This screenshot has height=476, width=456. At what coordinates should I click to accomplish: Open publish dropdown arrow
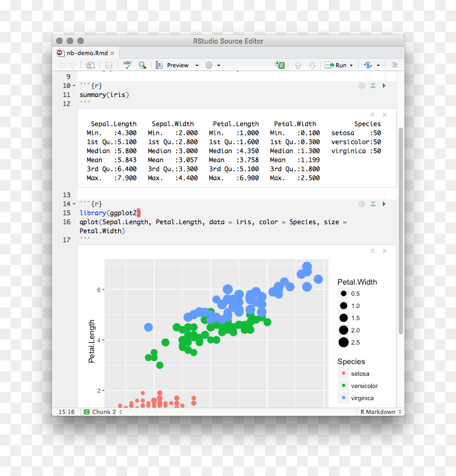point(378,65)
